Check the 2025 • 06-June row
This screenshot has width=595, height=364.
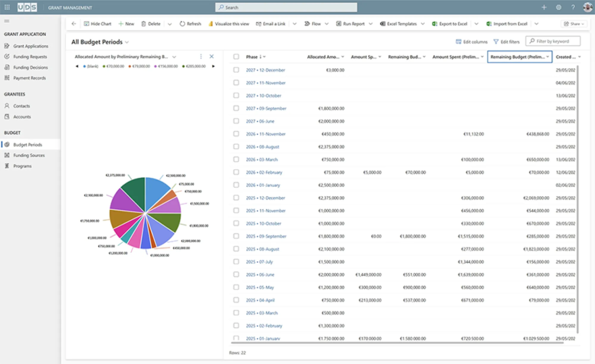pos(236,274)
